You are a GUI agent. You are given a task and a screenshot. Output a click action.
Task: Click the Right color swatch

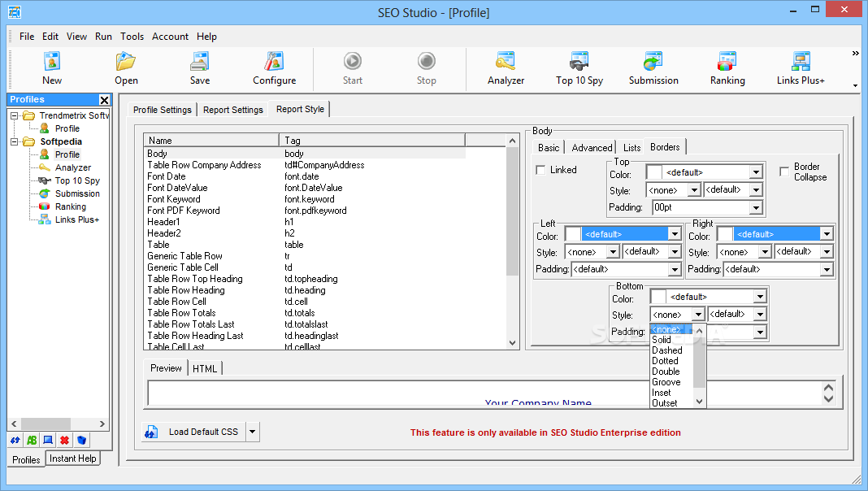click(725, 234)
